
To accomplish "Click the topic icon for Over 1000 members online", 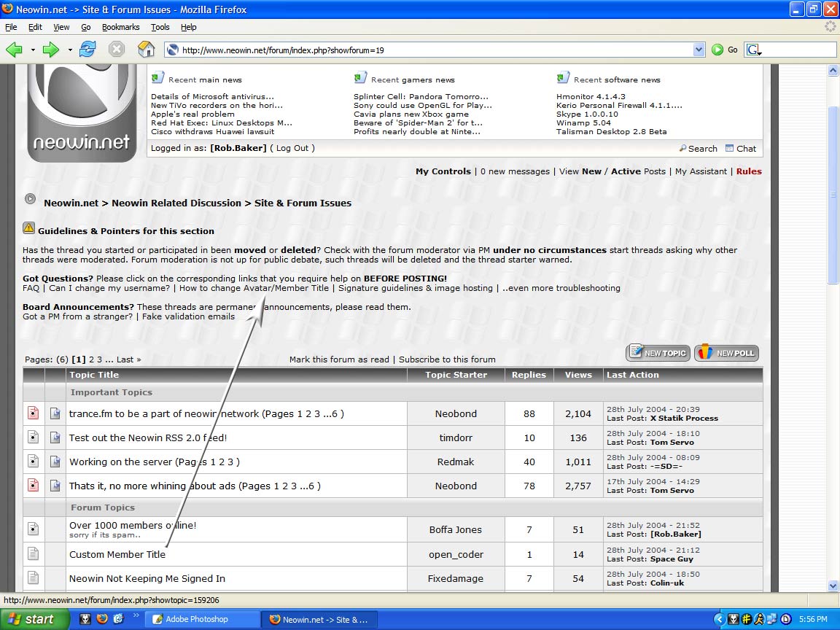I will click(x=34, y=529).
